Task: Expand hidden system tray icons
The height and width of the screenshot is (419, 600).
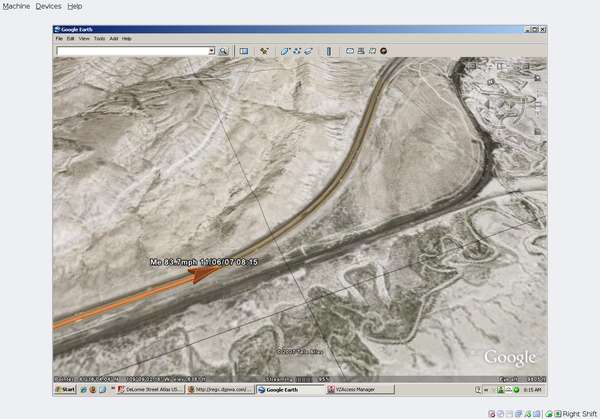Action: 486,390
